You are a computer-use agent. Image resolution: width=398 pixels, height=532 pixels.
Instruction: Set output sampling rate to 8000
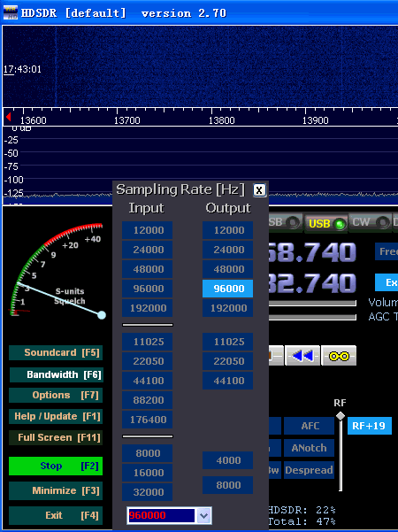pyautogui.click(x=228, y=485)
